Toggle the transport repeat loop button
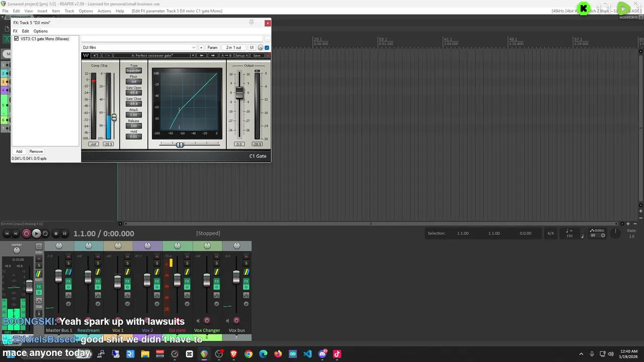This screenshot has width=644, height=362. 45,233
